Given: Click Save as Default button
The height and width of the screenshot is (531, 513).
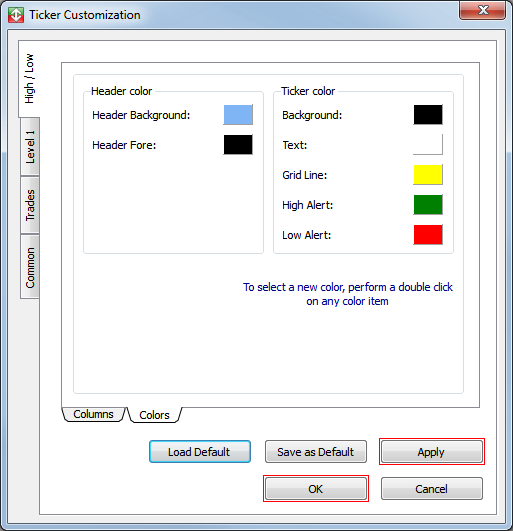Looking at the screenshot, I should 316,452.
